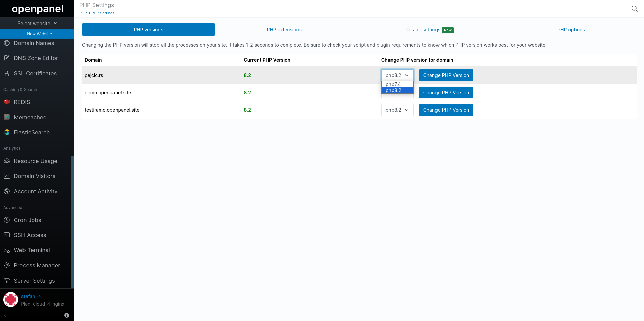Screen dimensions: 644x321
Task: Click the REDIS cube icon
Action: pyautogui.click(x=7, y=102)
